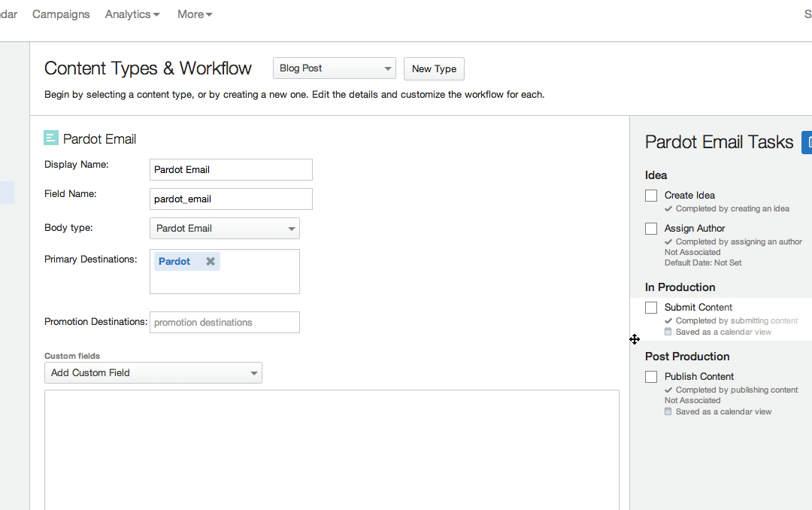Open the Blog Post content type dropdown
The width and height of the screenshot is (812, 510).
(x=335, y=68)
